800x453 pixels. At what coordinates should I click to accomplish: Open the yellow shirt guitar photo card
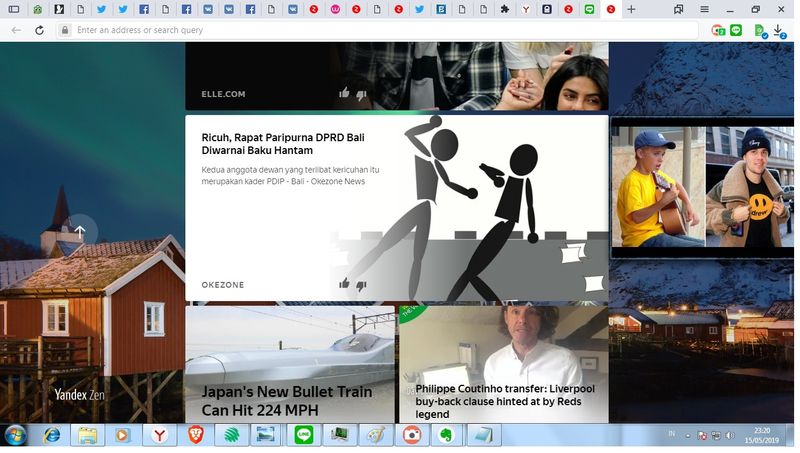tap(703, 187)
